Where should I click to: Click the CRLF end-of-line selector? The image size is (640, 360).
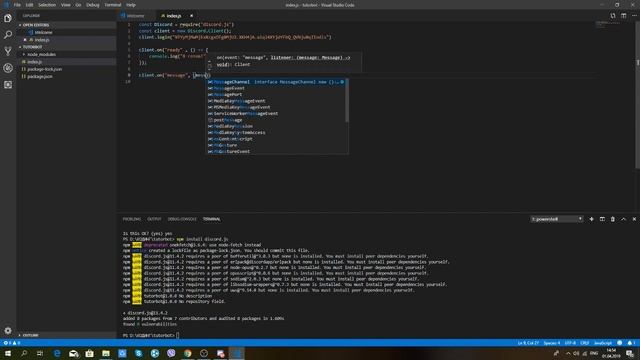[x=585, y=343]
